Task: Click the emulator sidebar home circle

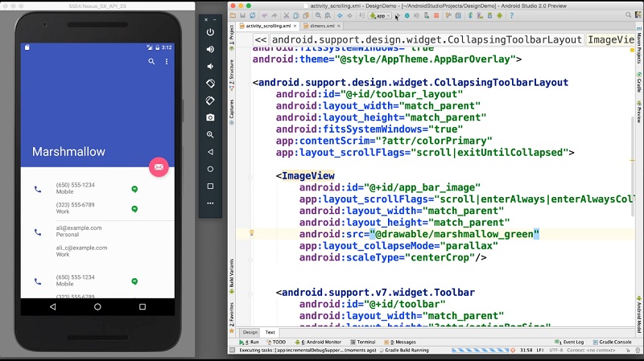Action: tap(210, 169)
